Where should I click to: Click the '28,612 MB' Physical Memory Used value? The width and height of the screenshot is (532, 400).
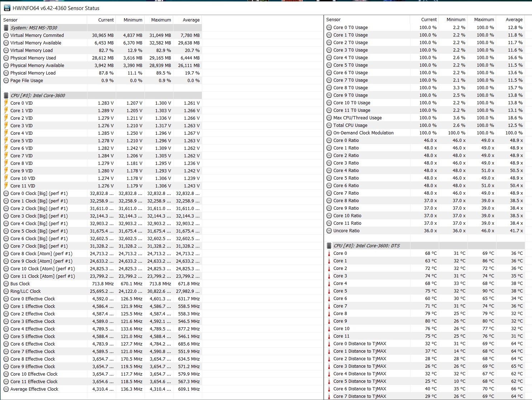point(103,58)
